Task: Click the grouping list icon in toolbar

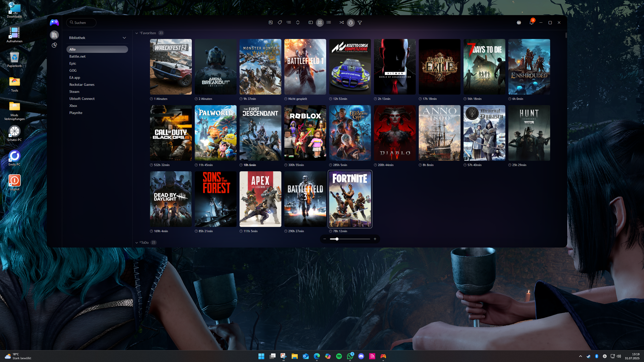Action: pyautogui.click(x=289, y=23)
